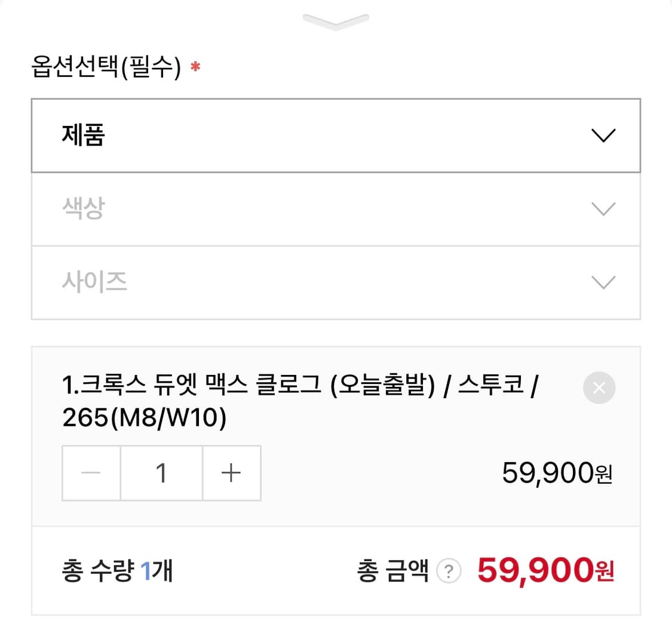Collapse the option panel with top chevron handle

(x=336, y=21)
